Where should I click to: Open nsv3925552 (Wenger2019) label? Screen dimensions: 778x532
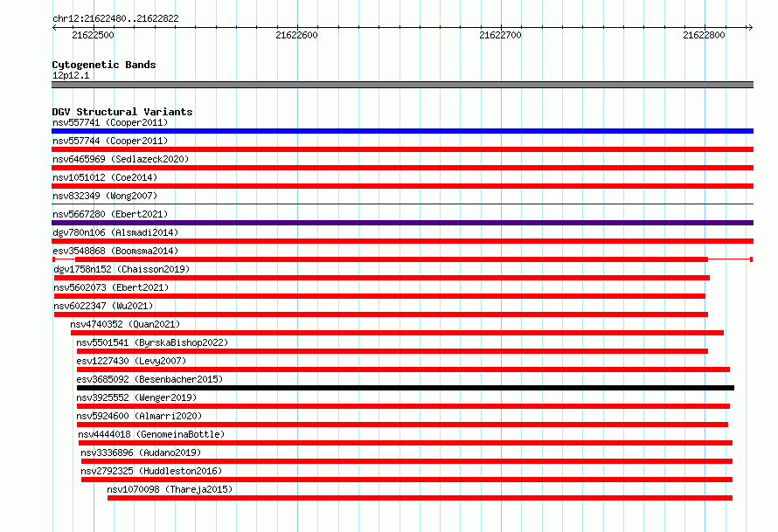(136, 397)
